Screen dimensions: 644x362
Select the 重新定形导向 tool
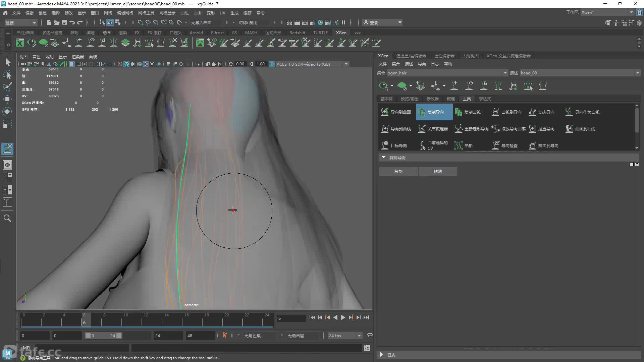tap(472, 129)
